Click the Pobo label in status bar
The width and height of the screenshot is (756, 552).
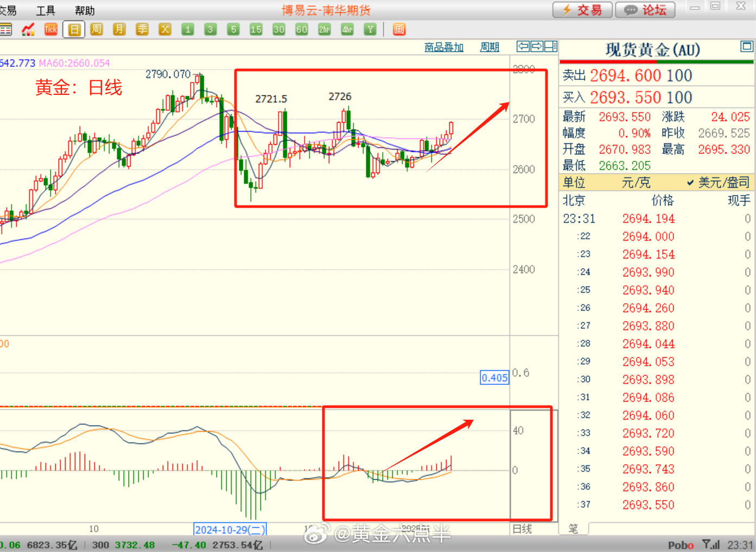click(681, 545)
